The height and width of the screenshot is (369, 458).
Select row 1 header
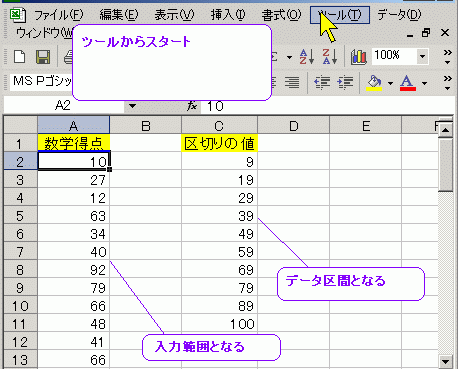coord(20,144)
